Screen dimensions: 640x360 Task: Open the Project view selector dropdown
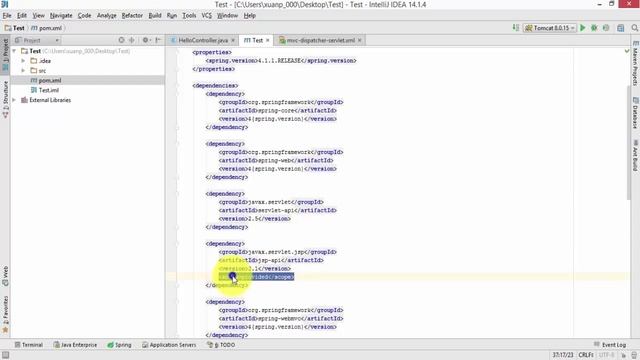point(37,40)
